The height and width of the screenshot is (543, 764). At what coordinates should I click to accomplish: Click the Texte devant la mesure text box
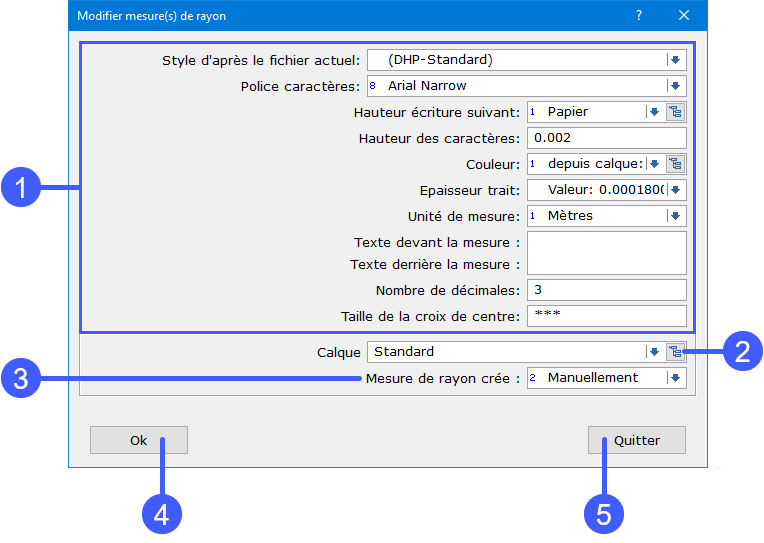(x=606, y=243)
